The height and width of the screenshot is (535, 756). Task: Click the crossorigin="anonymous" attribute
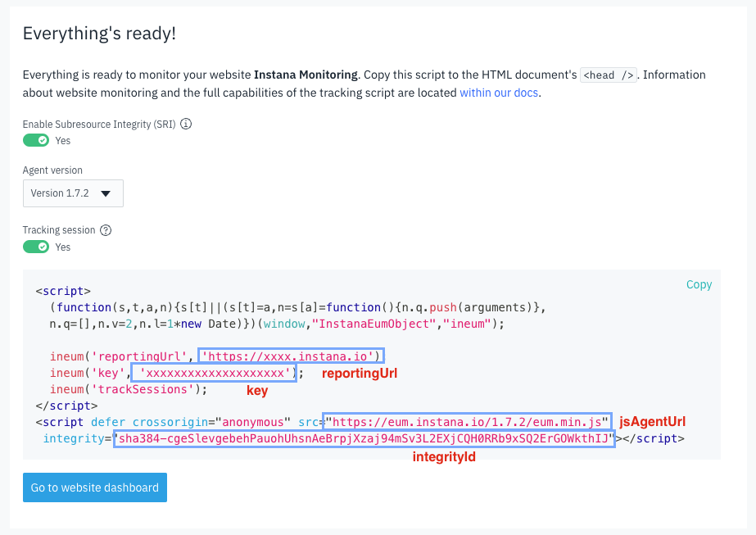pos(211,422)
